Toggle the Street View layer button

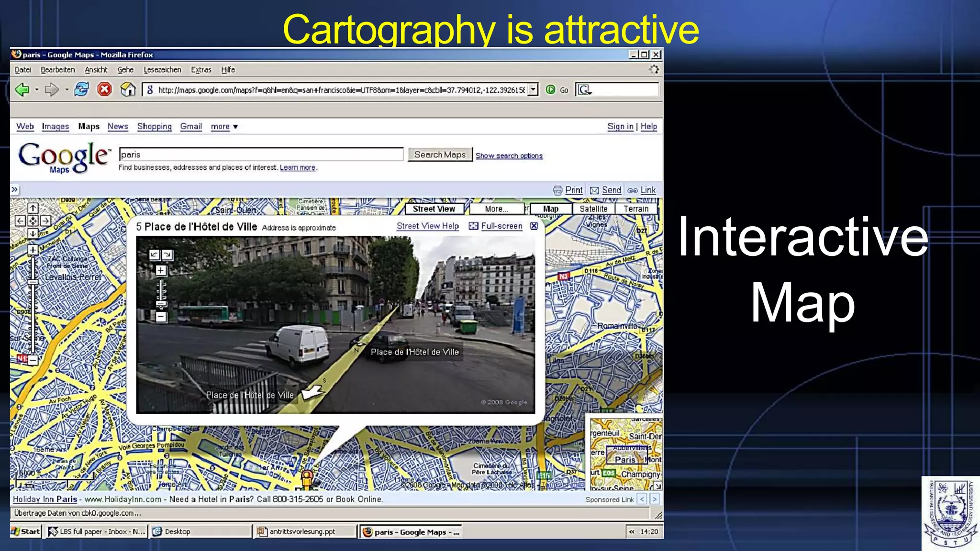point(434,209)
